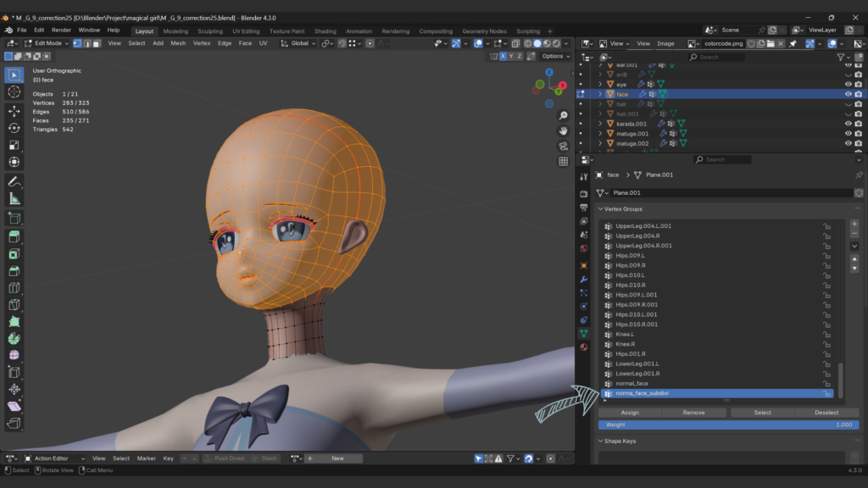
Task: Toggle lock on normal_face vertex group
Action: coord(826,384)
